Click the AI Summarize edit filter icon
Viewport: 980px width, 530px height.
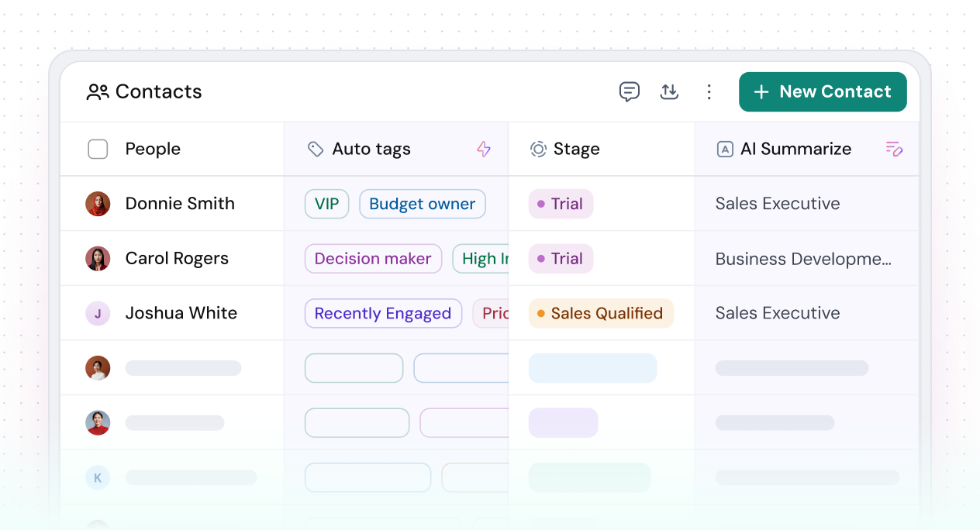tap(894, 149)
